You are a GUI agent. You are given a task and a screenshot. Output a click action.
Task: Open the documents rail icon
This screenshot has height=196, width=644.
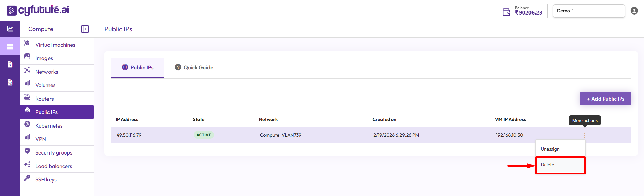(10, 82)
